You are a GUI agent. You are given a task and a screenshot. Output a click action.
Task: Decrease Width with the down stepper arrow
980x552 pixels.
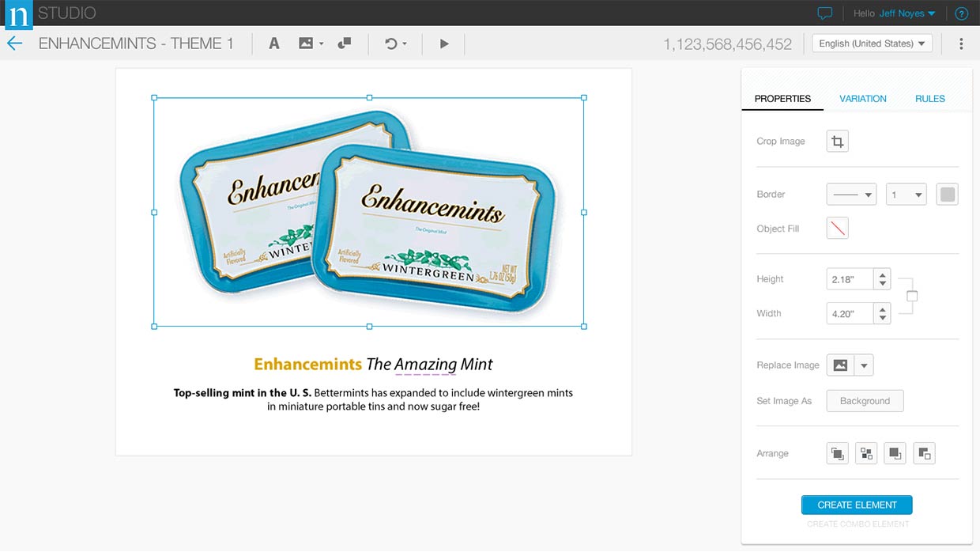883,319
